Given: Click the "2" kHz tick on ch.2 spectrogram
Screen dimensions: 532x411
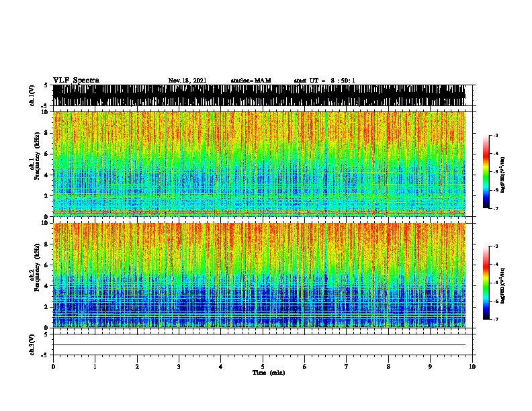Looking at the screenshot, I should point(47,307).
